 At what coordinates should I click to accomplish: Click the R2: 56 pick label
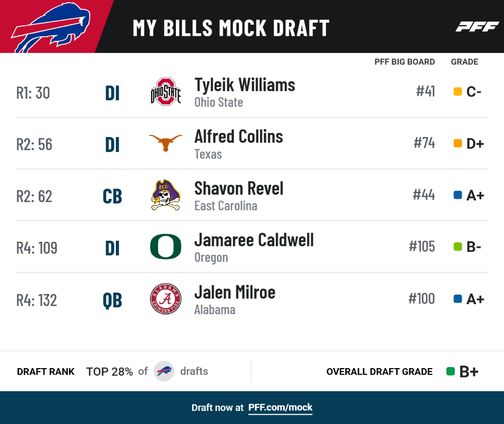point(34,145)
